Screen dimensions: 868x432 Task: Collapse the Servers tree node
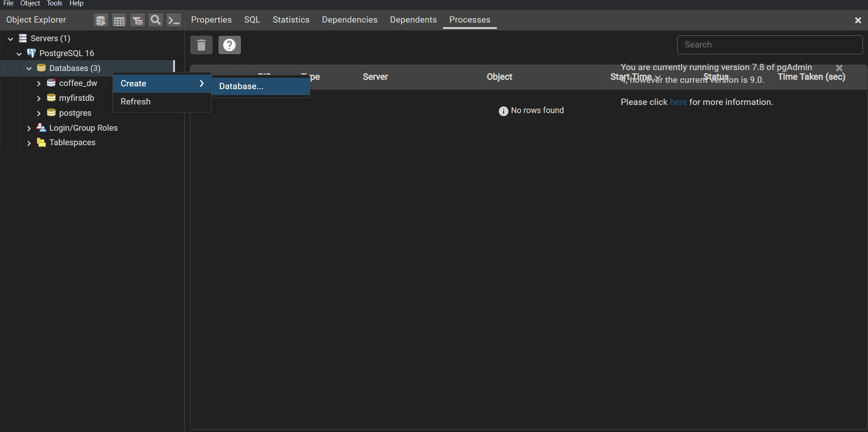10,39
